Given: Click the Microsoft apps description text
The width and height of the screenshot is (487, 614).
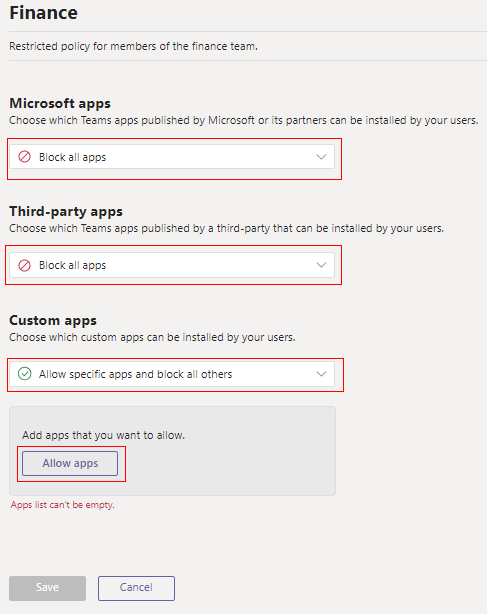Looking at the screenshot, I should tap(244, 120).
